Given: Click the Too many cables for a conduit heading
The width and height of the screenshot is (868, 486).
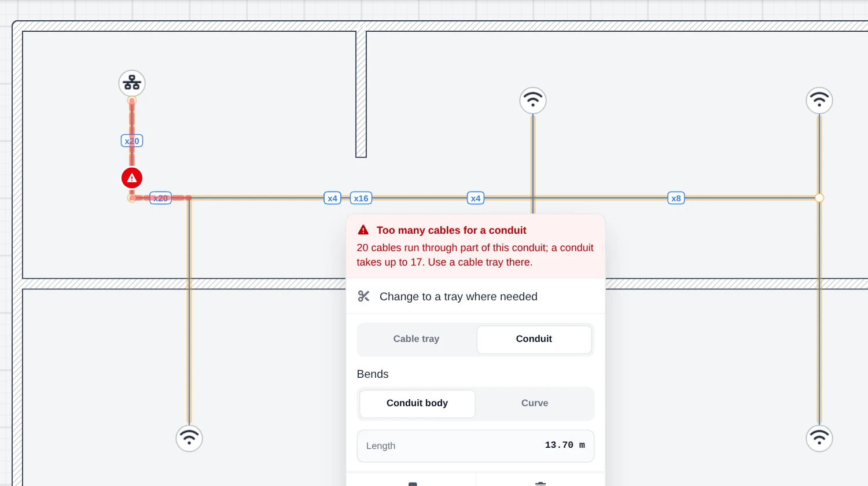Looking at the screenshot, I should pos(451,230).
